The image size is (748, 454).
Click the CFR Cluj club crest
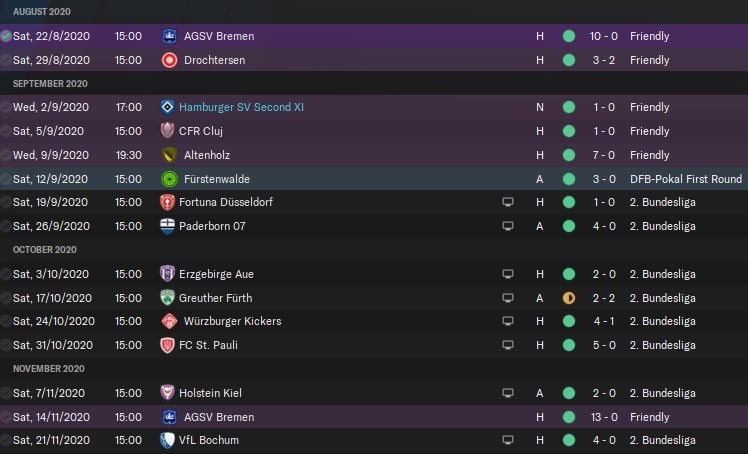click(168, 131)
